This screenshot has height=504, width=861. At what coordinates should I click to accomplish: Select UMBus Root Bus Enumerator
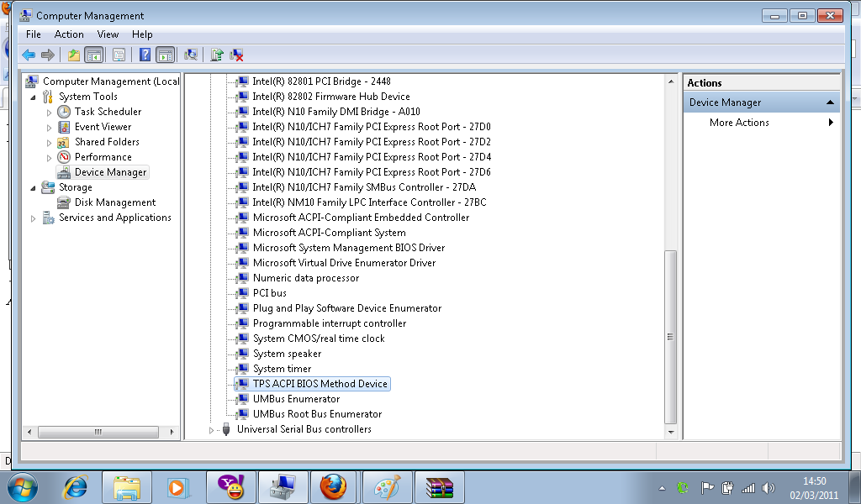pyautogui.click(x=317, y=414)
